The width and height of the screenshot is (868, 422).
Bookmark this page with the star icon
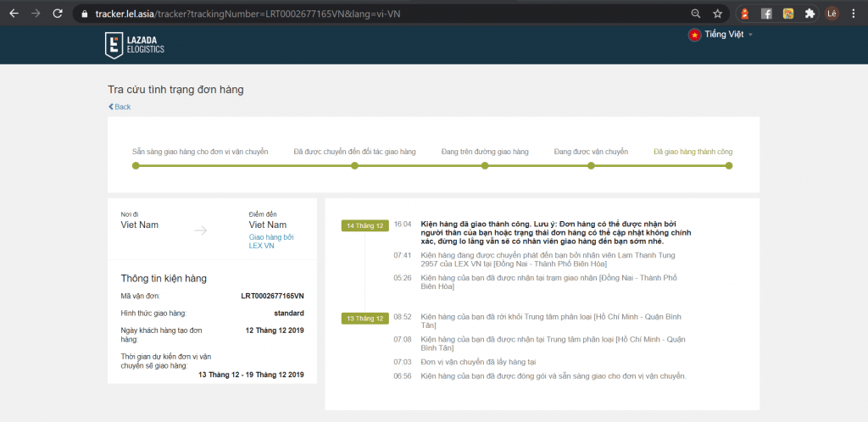(717, 14)
